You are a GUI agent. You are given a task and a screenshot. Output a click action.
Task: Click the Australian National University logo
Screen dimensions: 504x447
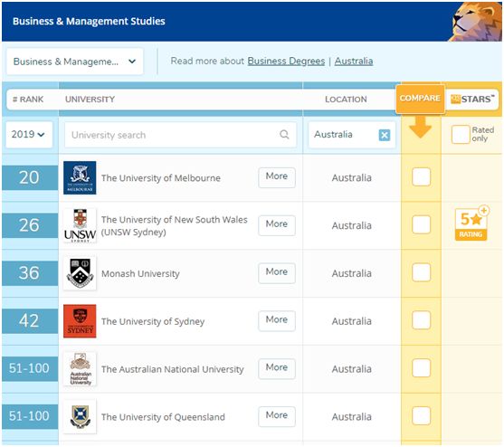[80, 369]
